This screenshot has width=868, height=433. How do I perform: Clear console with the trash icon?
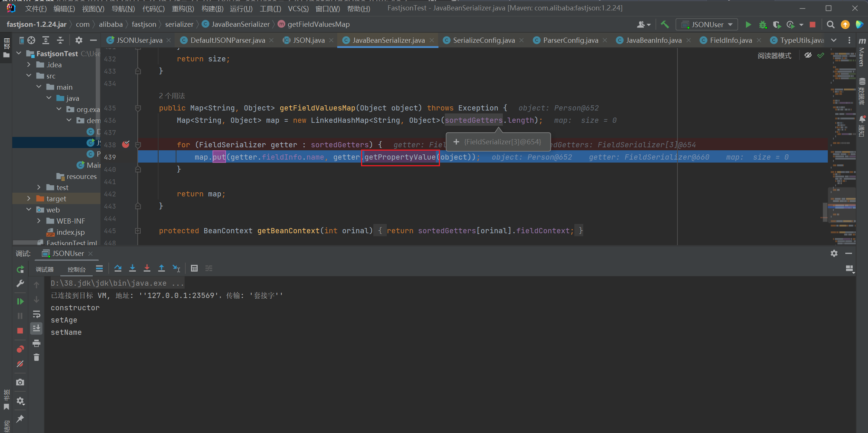tap(36, 357)
